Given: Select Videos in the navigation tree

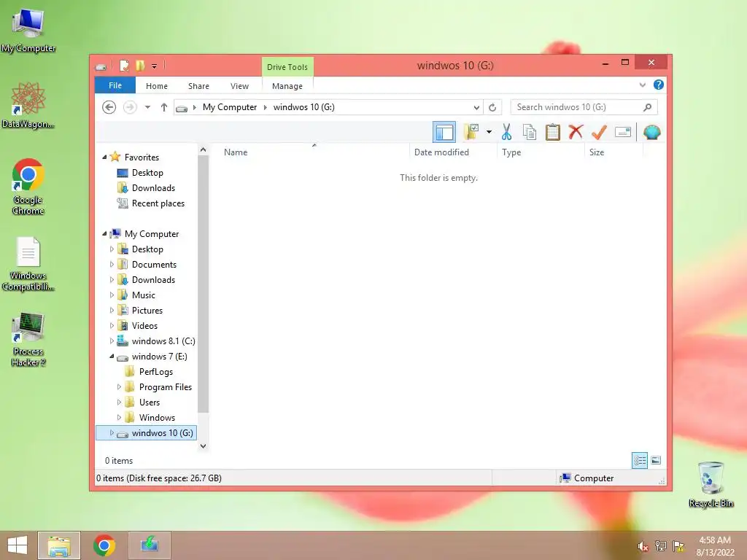Looking at the screenshot, I should coord(144,326).
